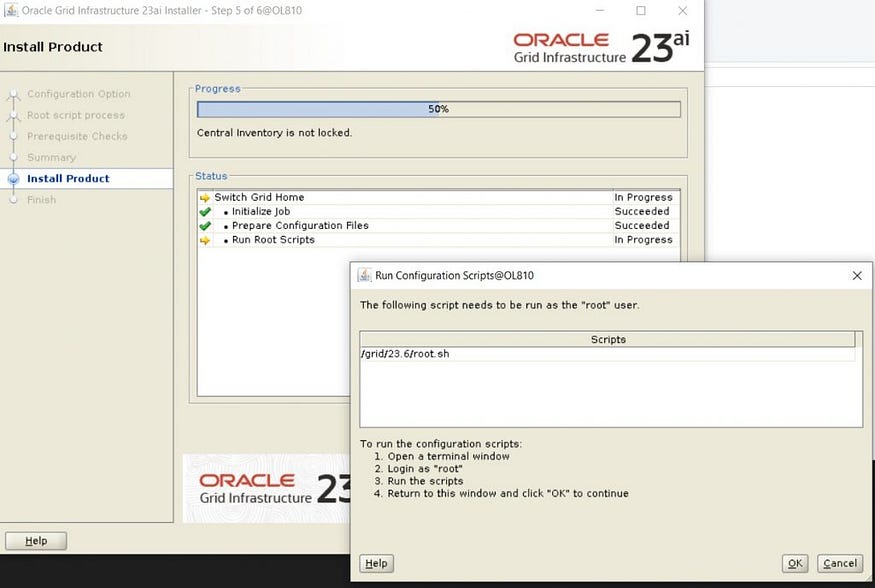Viewport: 875px width, 588px height.
Task: Click Java icon in Run Configuration Scripts title
Action: (364, 275)
